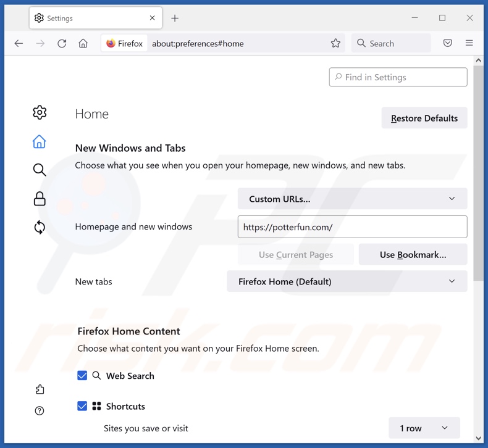Click the Shortcuts label text

(125, 406)
